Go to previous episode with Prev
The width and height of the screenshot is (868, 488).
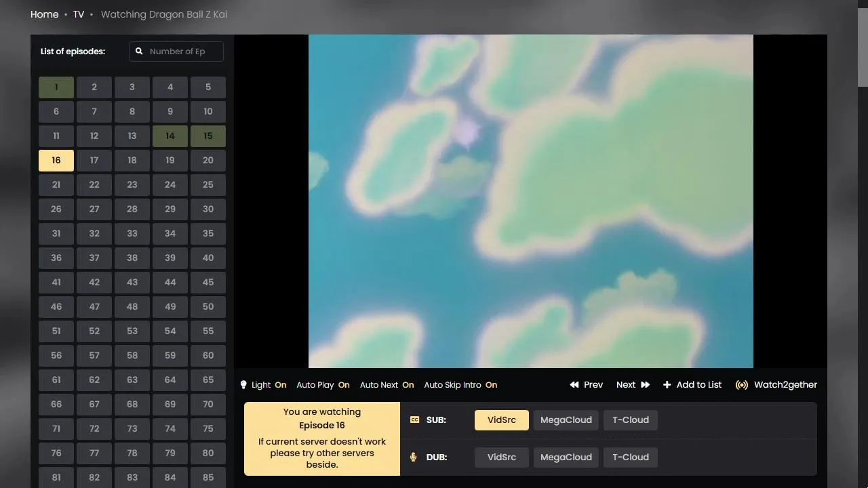tap(586, 384)
